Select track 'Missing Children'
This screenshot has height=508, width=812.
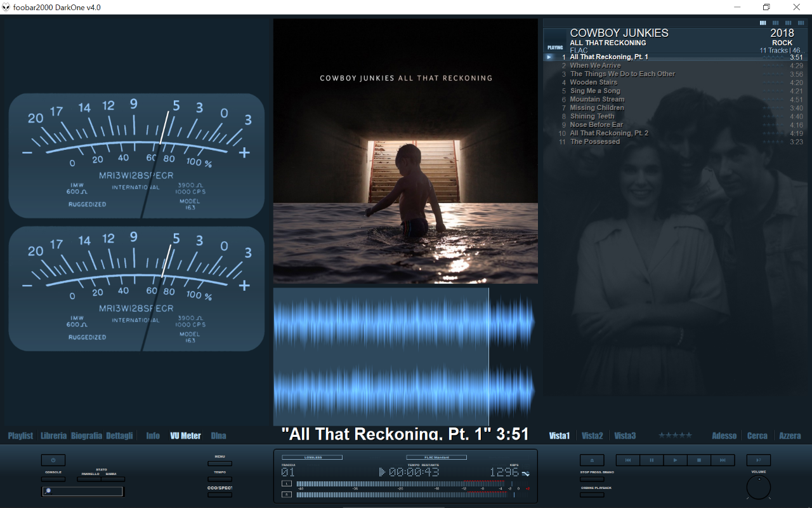coord(674,108)
